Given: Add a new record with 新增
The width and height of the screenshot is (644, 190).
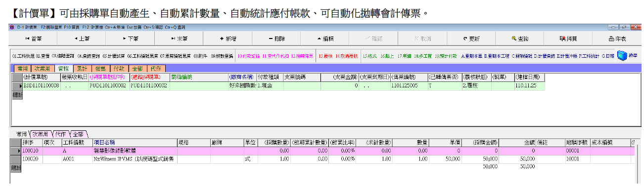Looking at the screenshot, I should (x=228, y=38).
